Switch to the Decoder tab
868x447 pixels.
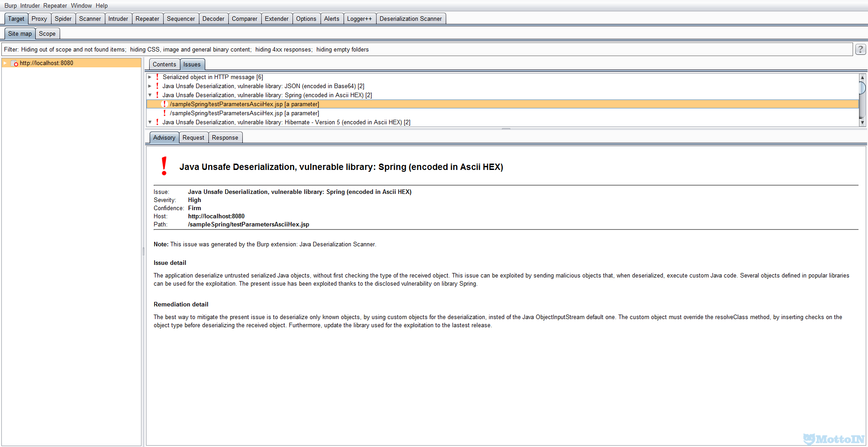click(213, 19)
